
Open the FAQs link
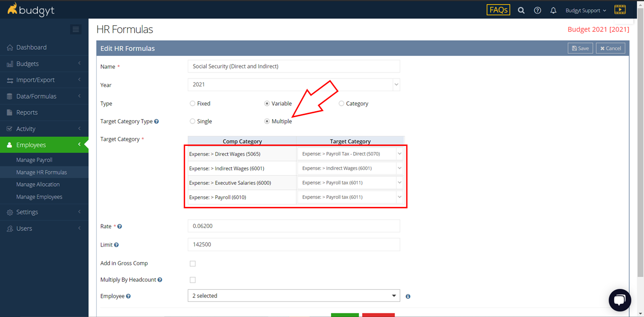click(498, 10)
